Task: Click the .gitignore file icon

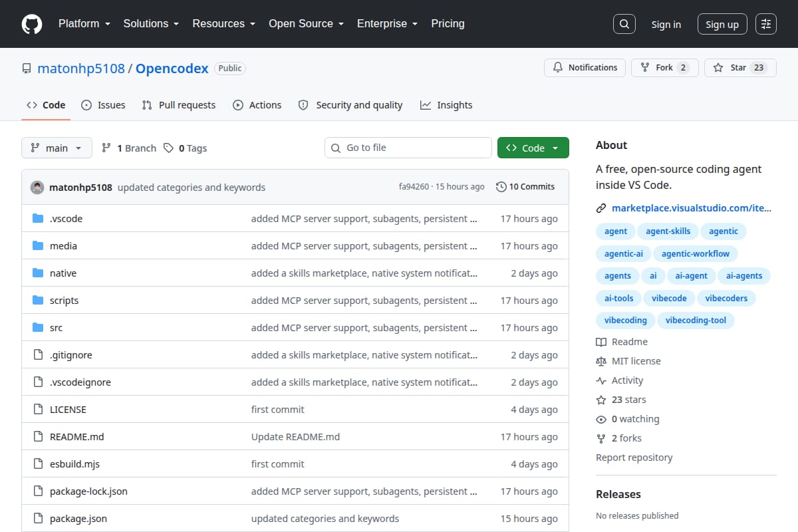Action: [38, 355]
